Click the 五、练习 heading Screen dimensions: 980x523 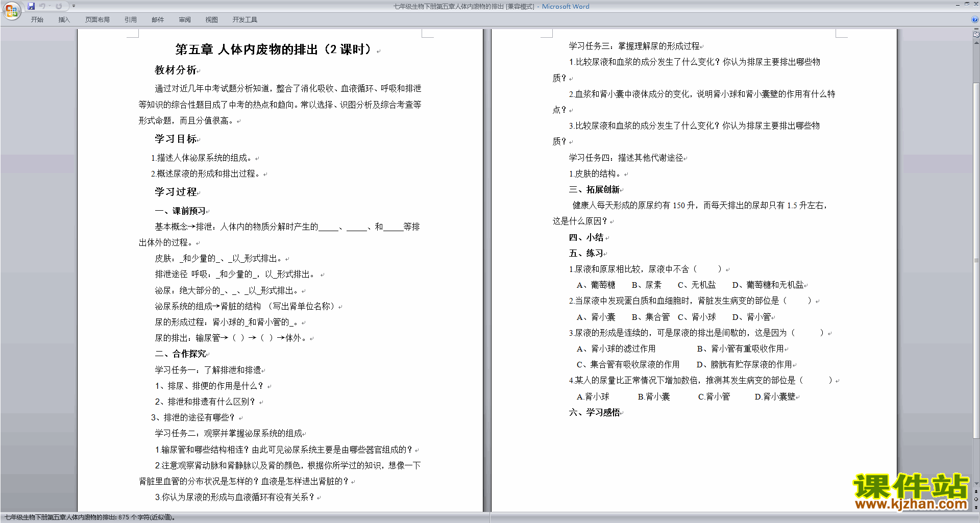coord(586,253)
